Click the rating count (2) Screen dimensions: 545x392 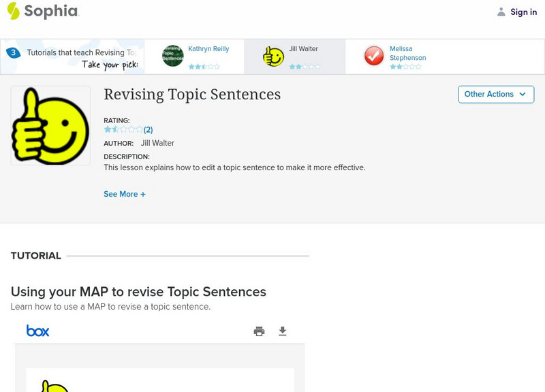pyautogui.click(x=148, y=129)
